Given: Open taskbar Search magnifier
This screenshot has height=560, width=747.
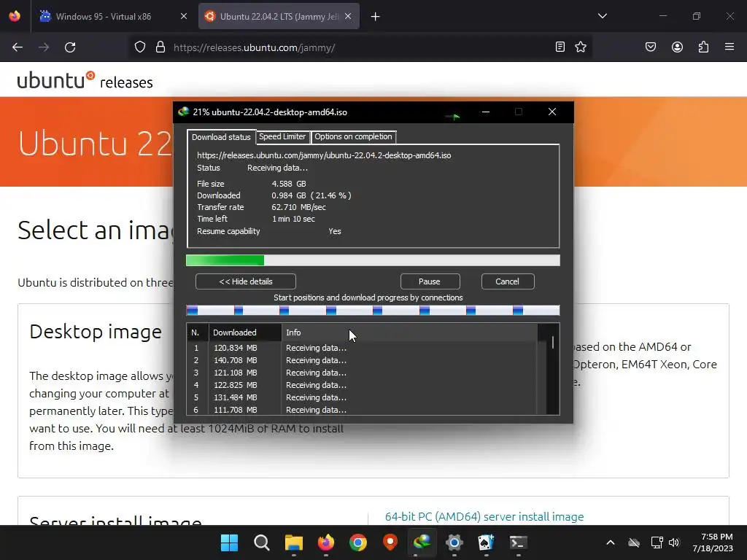Looking at the screenshot, I should tap(262, 542).
